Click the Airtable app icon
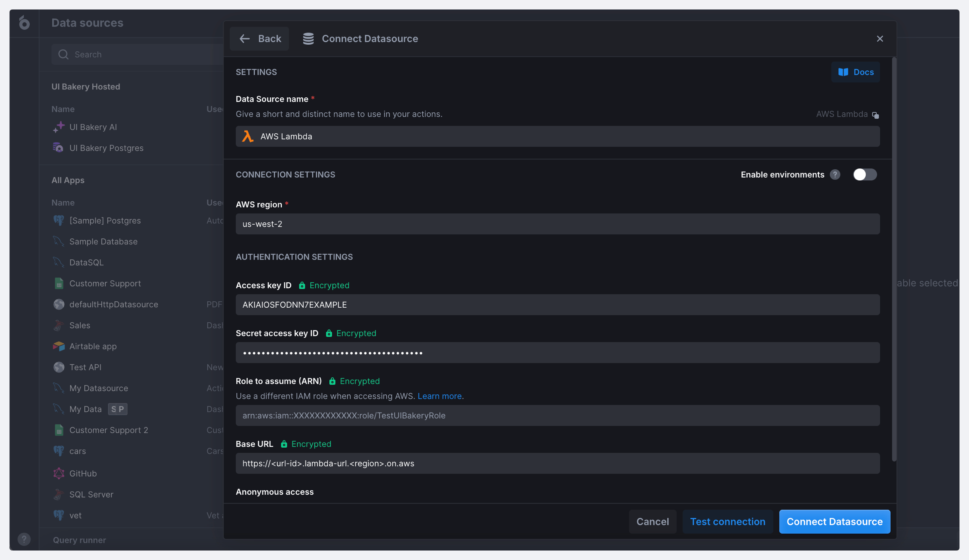This screenshot has height=560, width=969. pyautogui.click(x=59, y=346)
